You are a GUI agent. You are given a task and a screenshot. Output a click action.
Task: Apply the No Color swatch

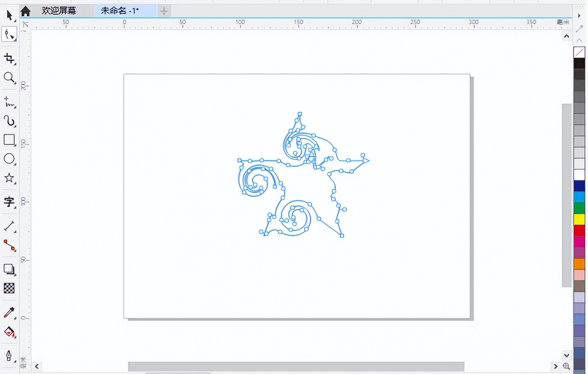click(x=579, y=52)
